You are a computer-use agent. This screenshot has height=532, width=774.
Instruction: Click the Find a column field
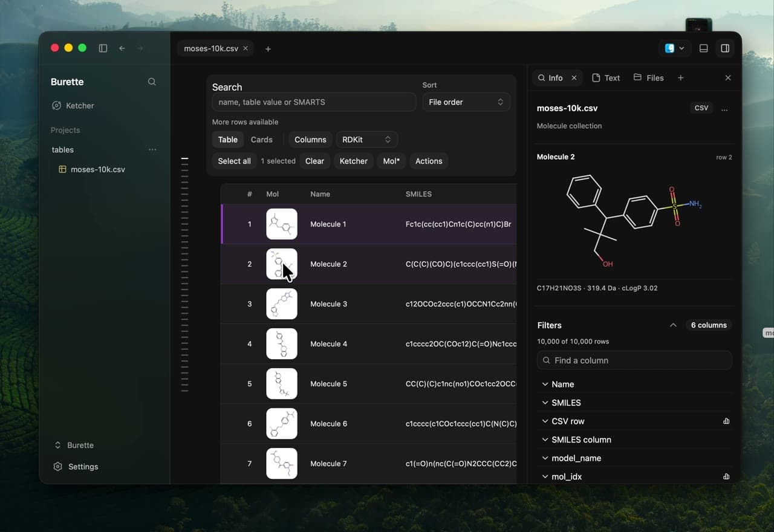pyautogui.click(x=634, y=360)
